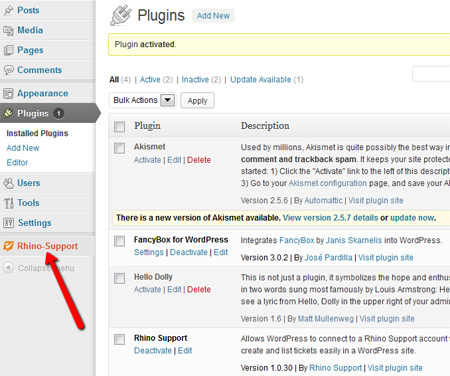The width and height of the screenshot is (450, 376).
Task: Show Update Available plugins filter
Action: point(261,80)
